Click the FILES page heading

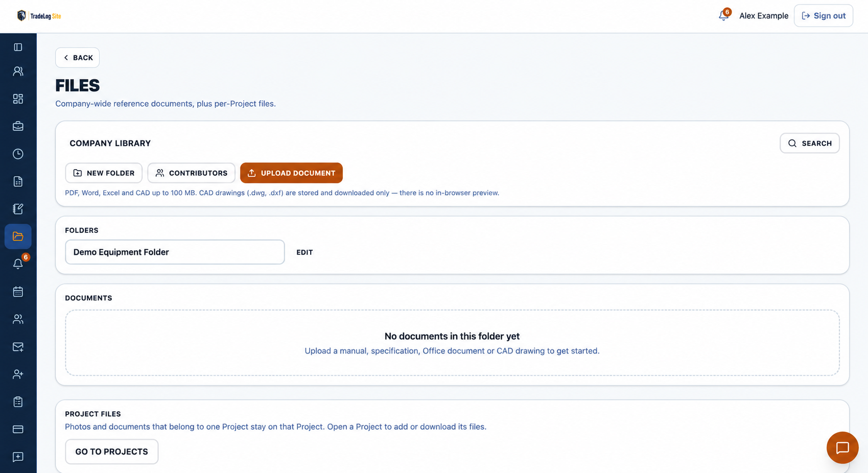coord(78,85)
